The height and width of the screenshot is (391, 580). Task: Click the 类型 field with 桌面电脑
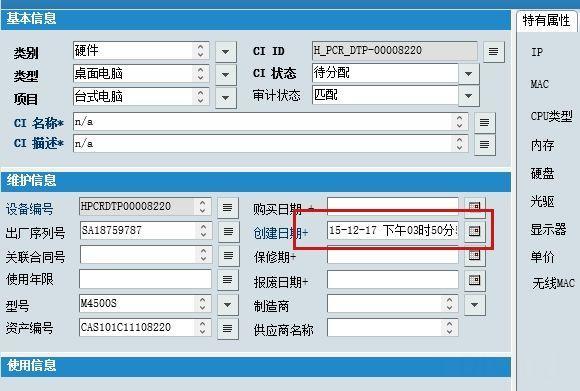coord(141,74)
